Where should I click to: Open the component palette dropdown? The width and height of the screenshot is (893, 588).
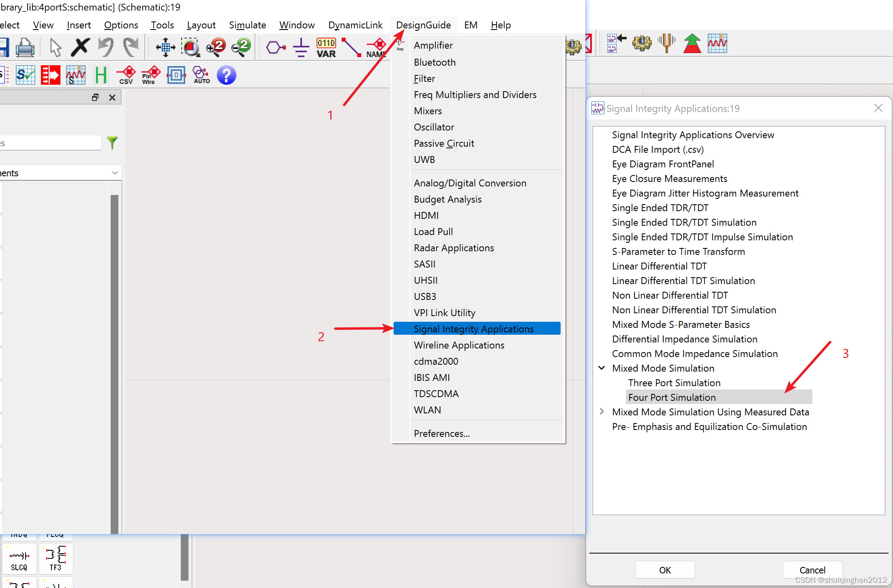click(x=115, y=173)
